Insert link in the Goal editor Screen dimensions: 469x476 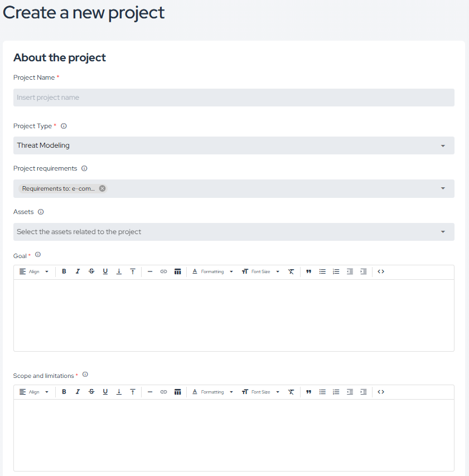point(163,271)
